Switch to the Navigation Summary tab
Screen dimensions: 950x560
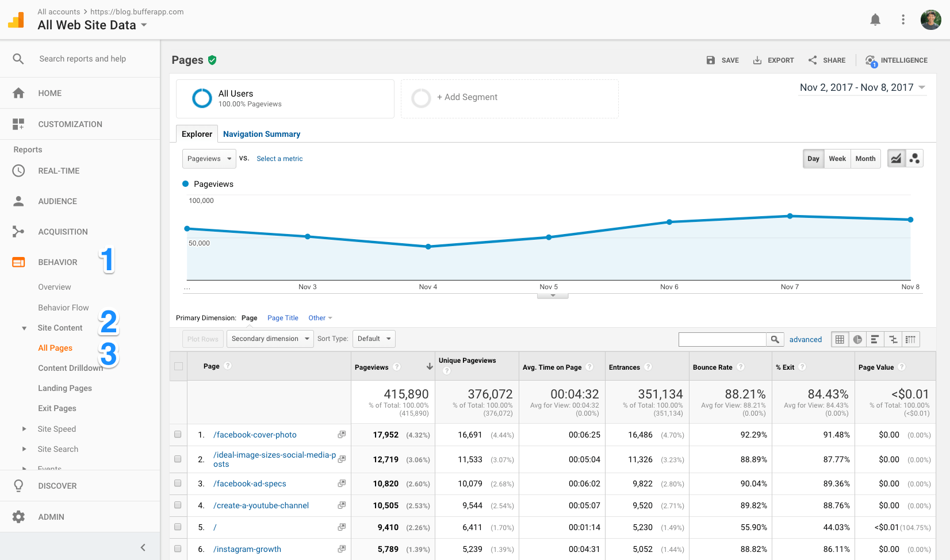(262, 134)
